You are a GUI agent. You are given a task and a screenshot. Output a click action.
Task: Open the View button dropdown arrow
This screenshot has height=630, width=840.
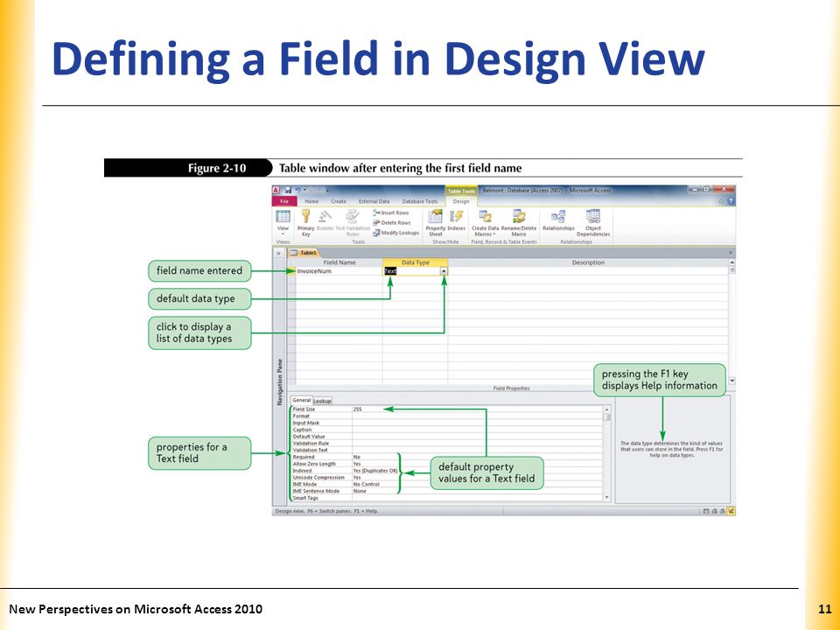click(x=283, y=234)
